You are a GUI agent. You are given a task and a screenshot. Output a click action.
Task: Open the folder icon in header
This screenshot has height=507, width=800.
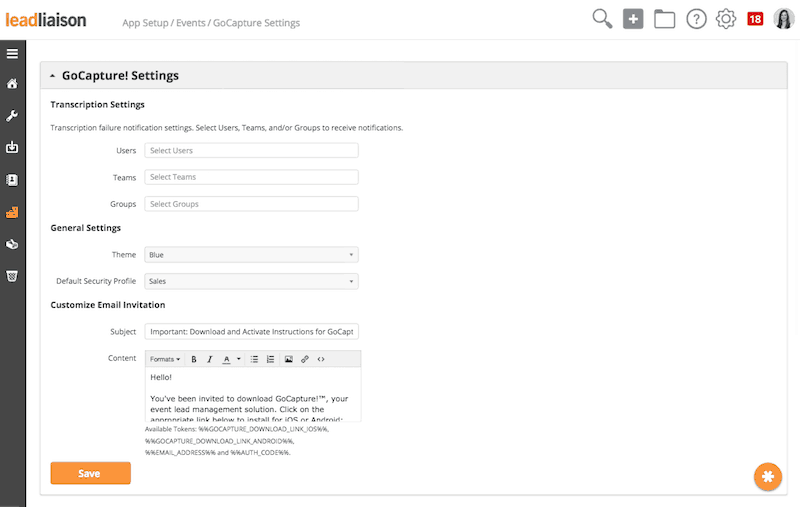664,19
